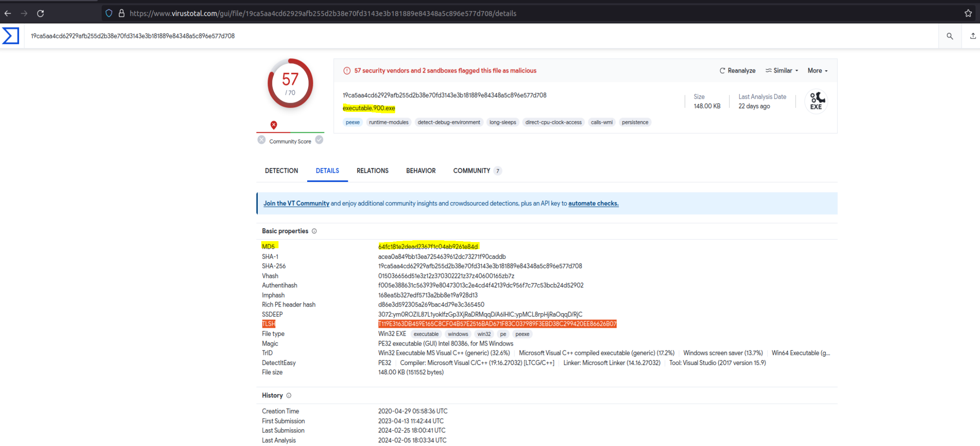This screenshot has height=446, width=980.
Task: Bookmark page using the star icon
Action: click(x=968, y=13)
